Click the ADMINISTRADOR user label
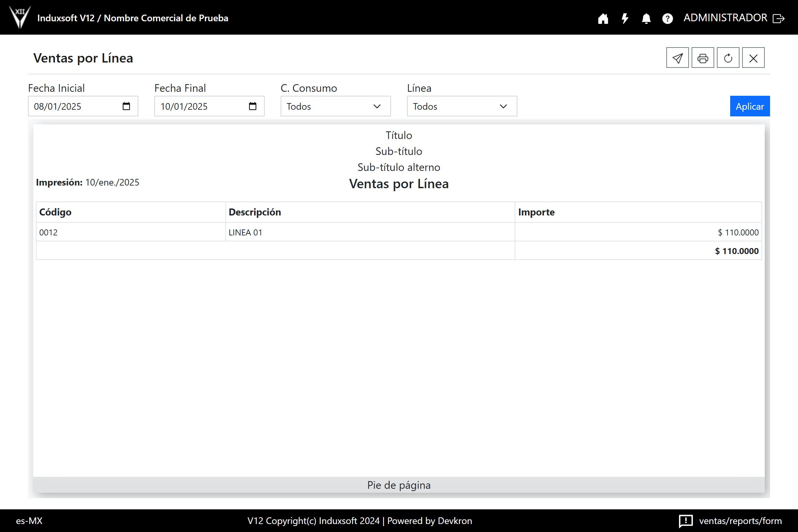This screenshot has height=532, width=798. coord(725,18)
